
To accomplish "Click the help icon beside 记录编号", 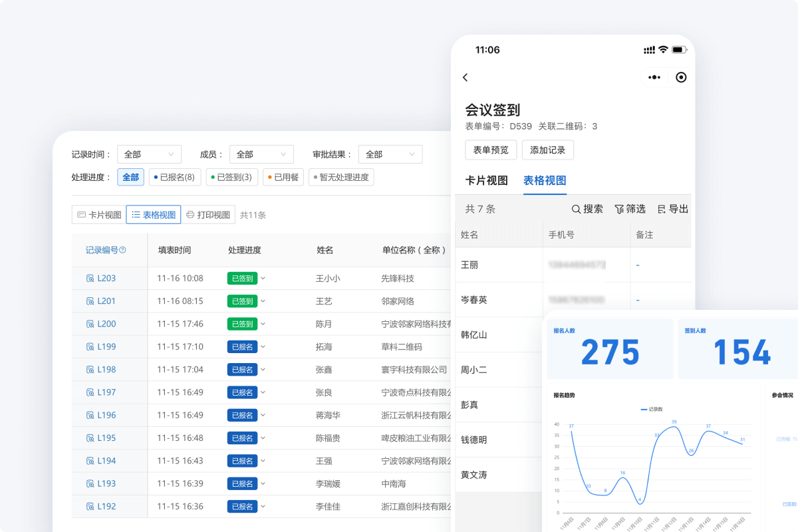I will click(x=122, y=251).
